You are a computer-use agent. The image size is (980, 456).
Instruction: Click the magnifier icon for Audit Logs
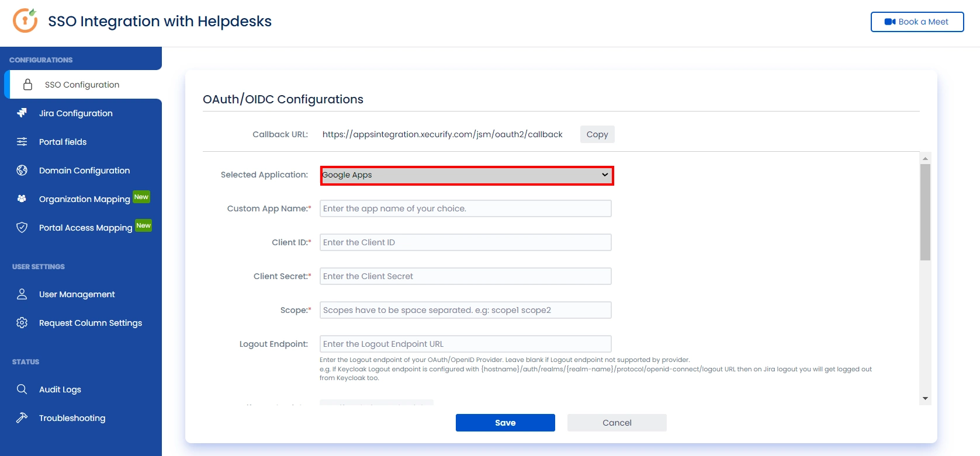tap(22, 389)
